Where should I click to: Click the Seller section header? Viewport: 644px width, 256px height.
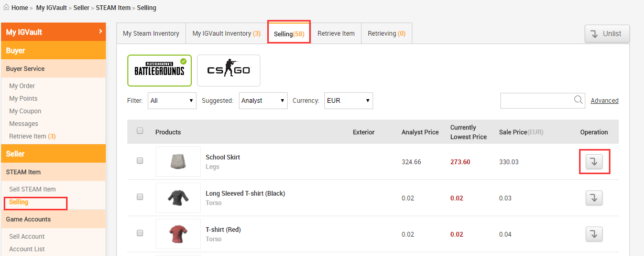53,154
